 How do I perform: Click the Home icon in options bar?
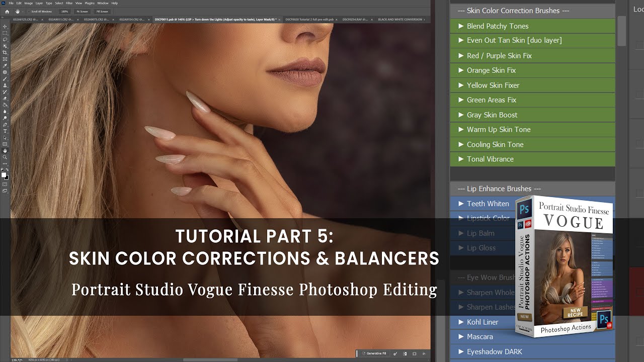pyautogui.click(x=7, y=12)
